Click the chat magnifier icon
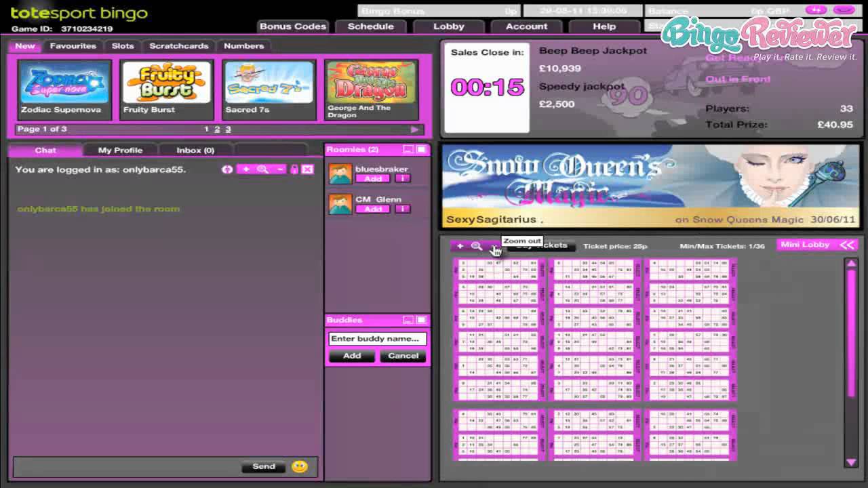This screenshot has height=488, width=868. click(262, 169)
